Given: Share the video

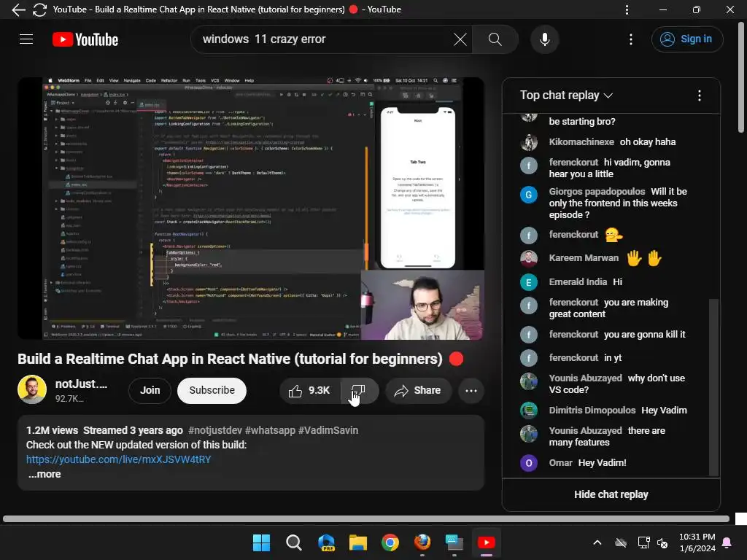Looking at the screenshot, I should coord(418,391).
